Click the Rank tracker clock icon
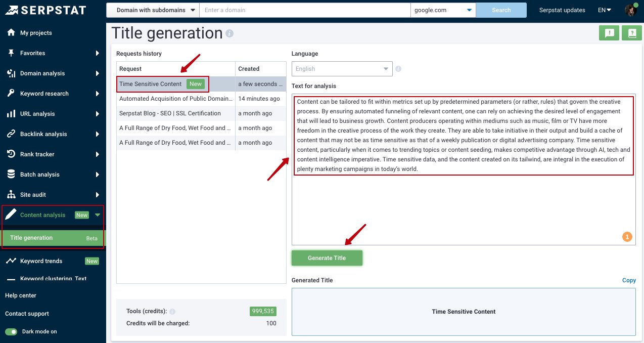This screenshot has height=343, width=644. tap(11, 154)
